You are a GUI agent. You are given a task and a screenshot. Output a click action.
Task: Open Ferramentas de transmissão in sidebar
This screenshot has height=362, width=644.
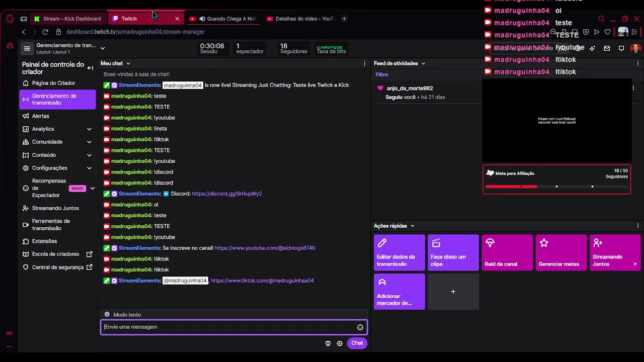click(x=57, y=225)
